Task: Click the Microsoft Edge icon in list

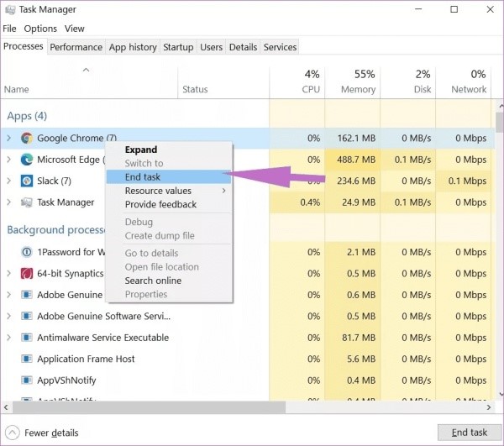Action: [27, 160]
